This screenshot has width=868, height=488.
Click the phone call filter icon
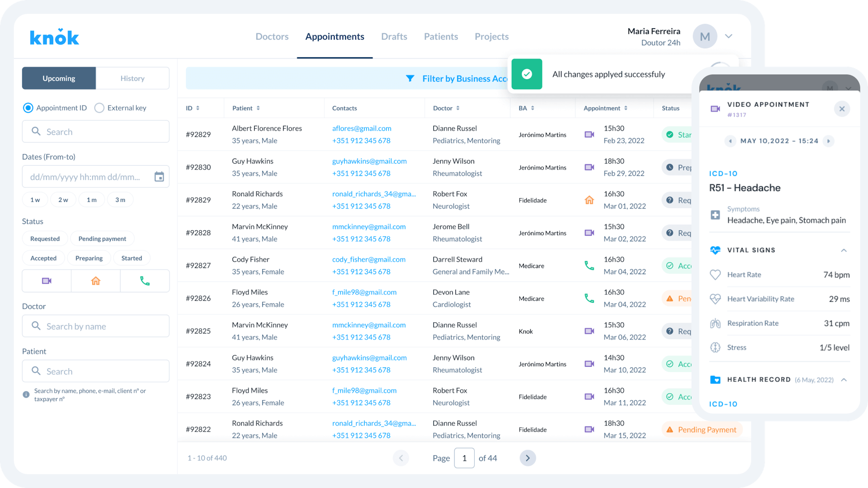pos(145,281)
